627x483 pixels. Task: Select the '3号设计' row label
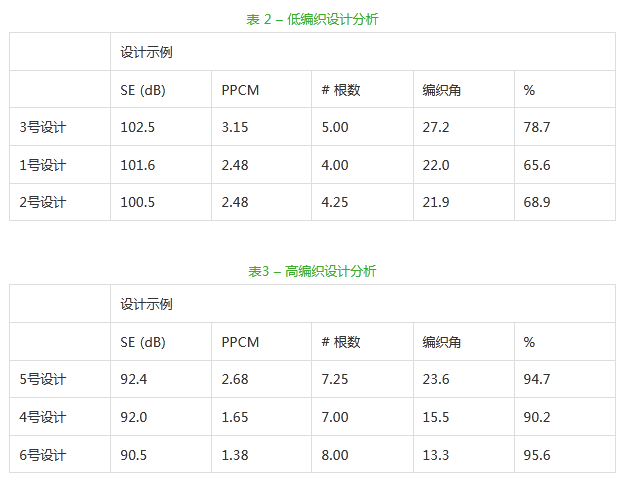[43, 127]
